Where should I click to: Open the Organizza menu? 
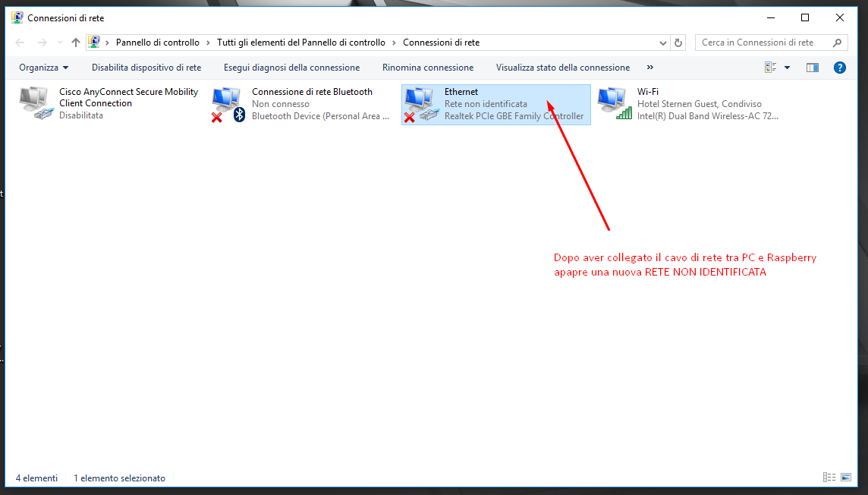point(44,68)
